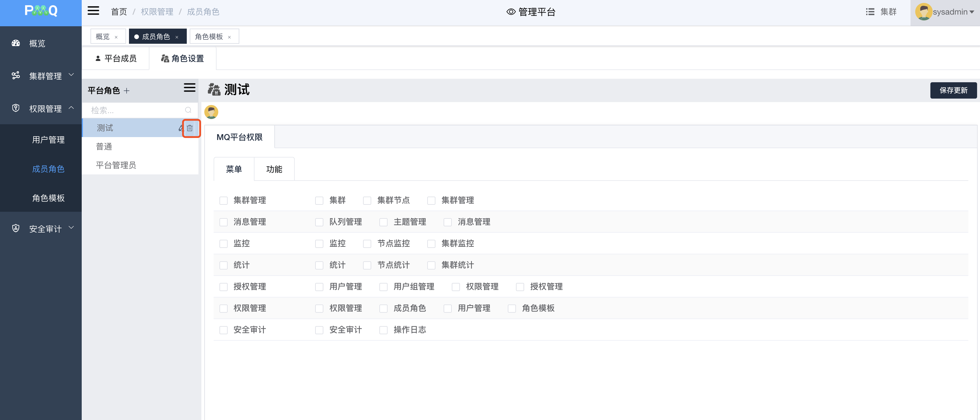Image resolution: width=980 pixels, height=420 pixels.
Task: Click the search magnifier icon in role search
Action: [x=188, y=110]
